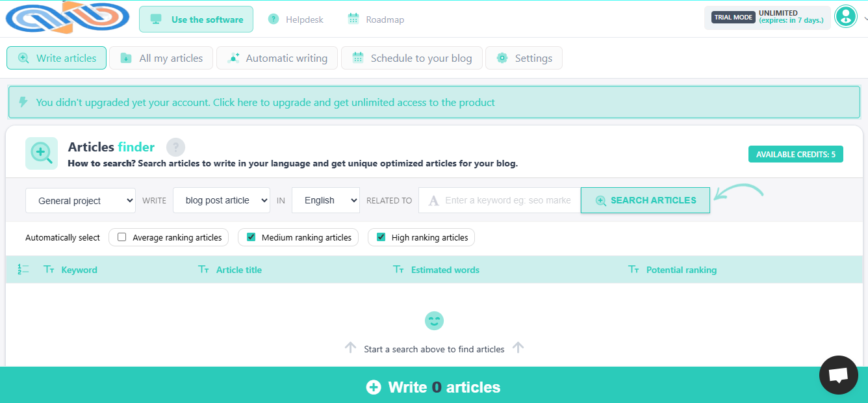Open the user profile avatar icon
Viewport: 868px width, 403px height.
[x=845, y=17]
